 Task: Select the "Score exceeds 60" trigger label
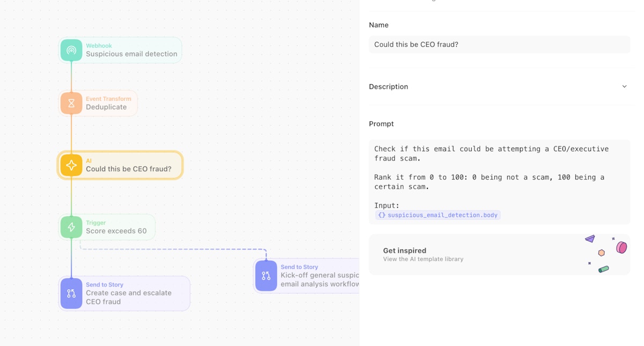[116, 231]
